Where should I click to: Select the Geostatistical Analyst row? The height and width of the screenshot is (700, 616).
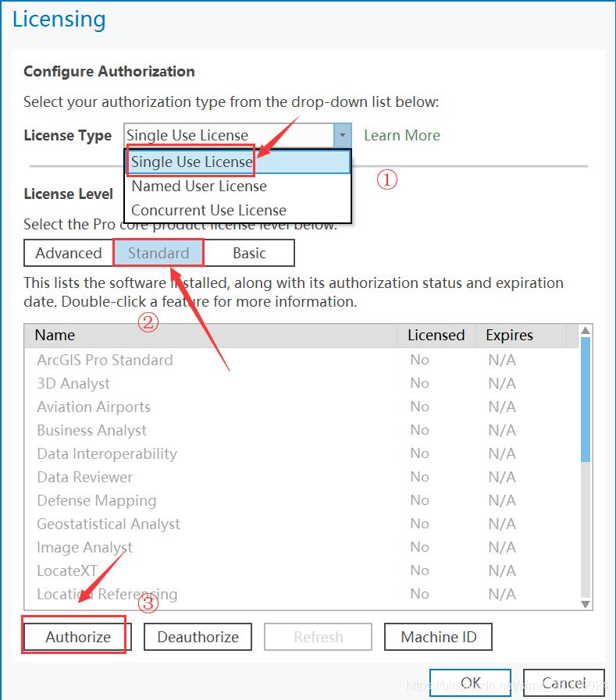point(302,524)
